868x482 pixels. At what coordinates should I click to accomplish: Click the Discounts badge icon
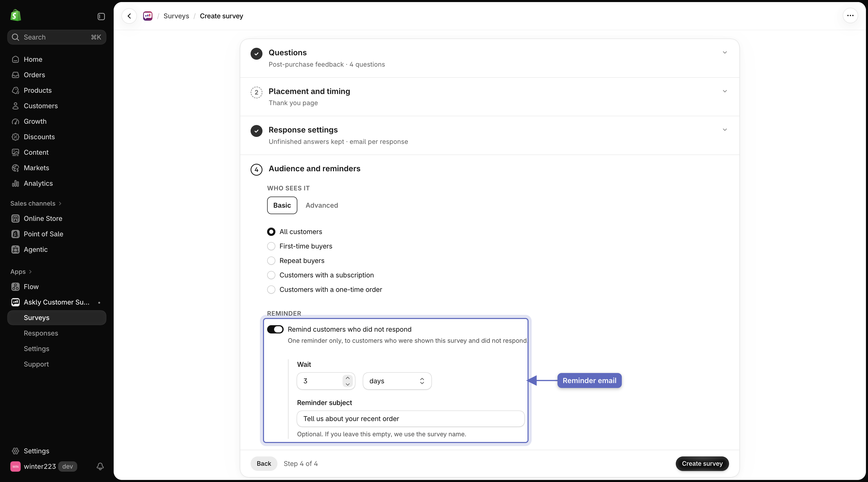[16, 137]
